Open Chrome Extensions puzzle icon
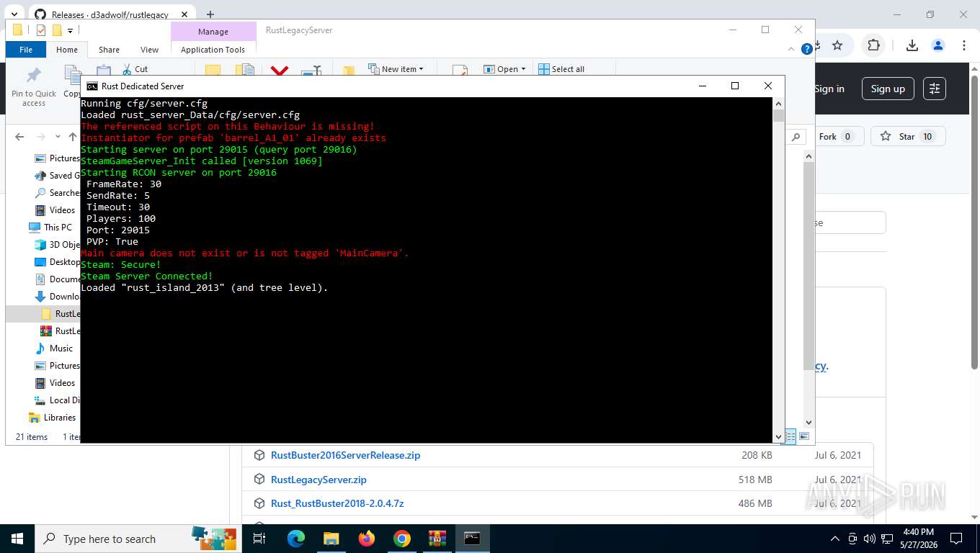980x553 pixels. point(873,45)
